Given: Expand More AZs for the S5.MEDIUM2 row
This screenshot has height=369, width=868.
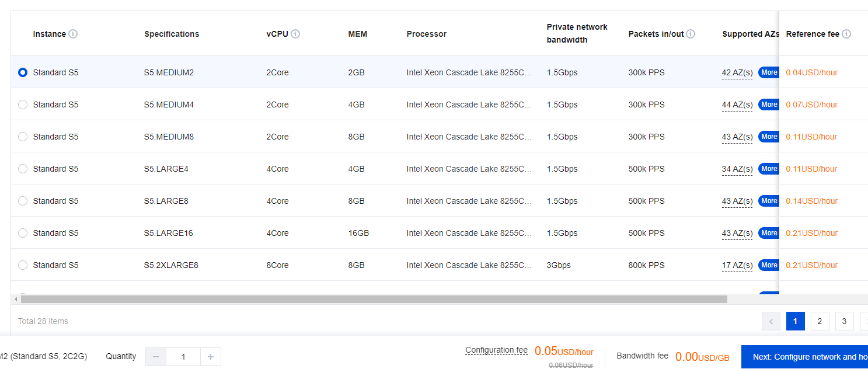Looking at the screenshot, I should pyautogui.click(x=768, y=72).
